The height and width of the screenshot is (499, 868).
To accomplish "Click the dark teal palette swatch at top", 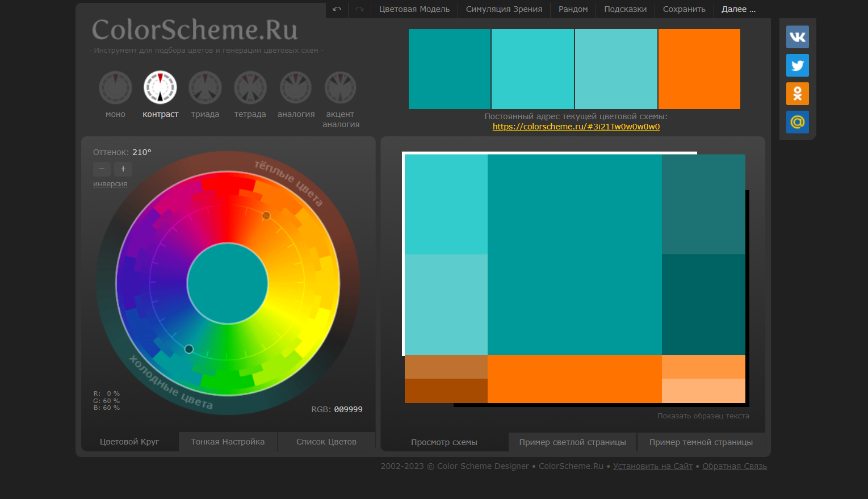I will tap(450, 69).
